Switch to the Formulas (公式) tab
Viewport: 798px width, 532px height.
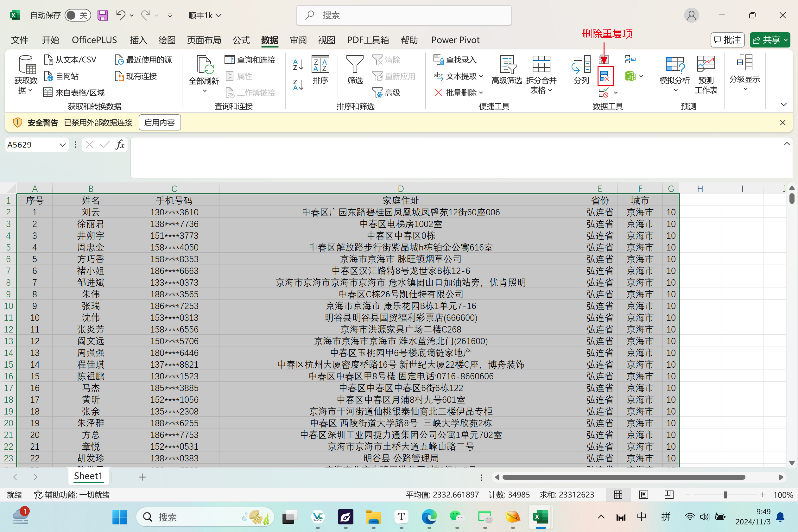point(241,40)
